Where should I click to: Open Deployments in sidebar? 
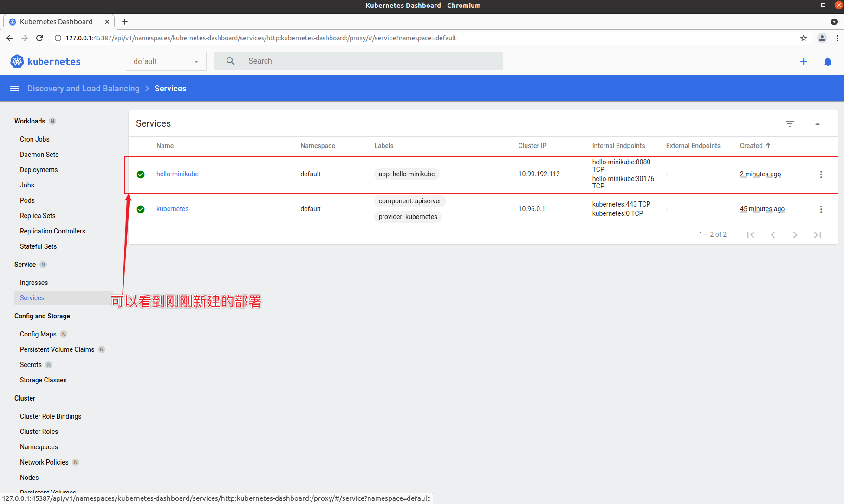(x=39, y=170)
